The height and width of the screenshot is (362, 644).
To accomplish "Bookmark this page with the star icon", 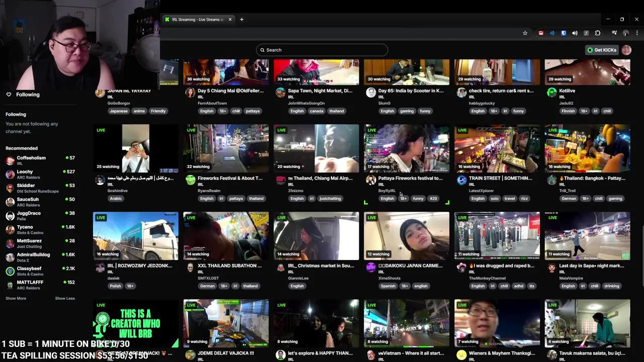I will [525, 33].
